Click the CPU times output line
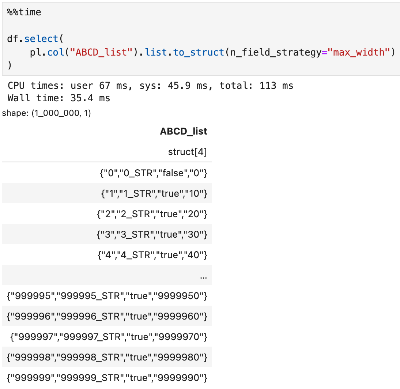The height and width of the screenshot is (389, 400). 150,86
